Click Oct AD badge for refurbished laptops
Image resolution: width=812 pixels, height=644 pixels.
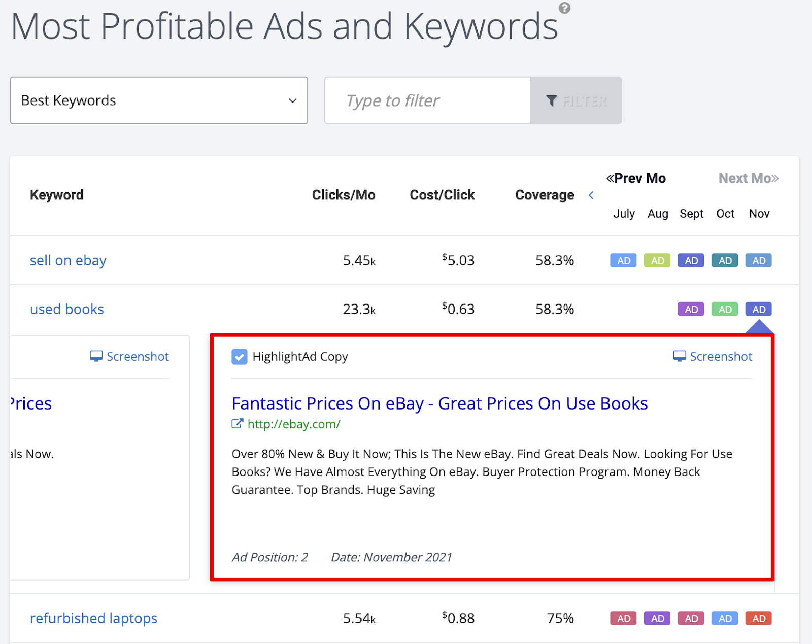[x=725, y=619]
